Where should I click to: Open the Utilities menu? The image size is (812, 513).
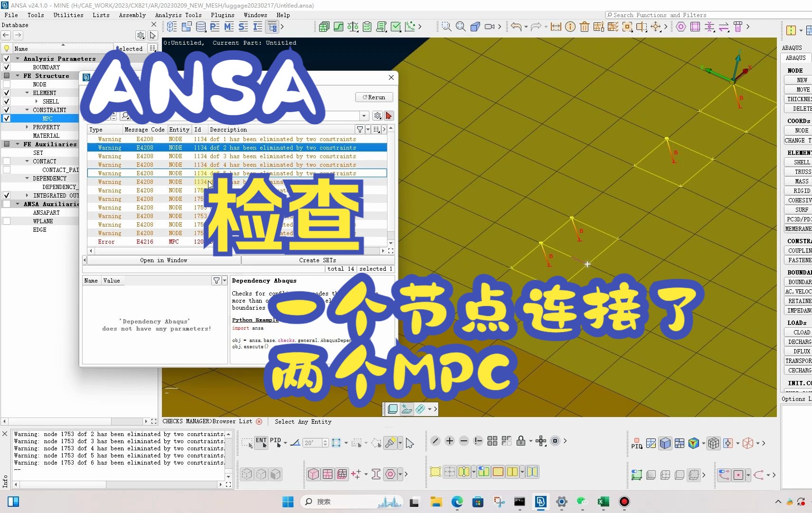point(68,15)
